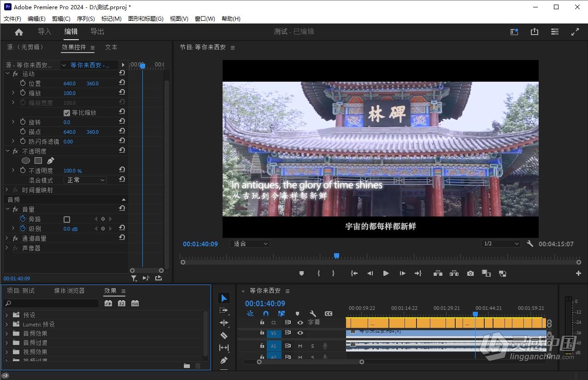
Task: Mark Out point in program monitor
Action: 333,273
